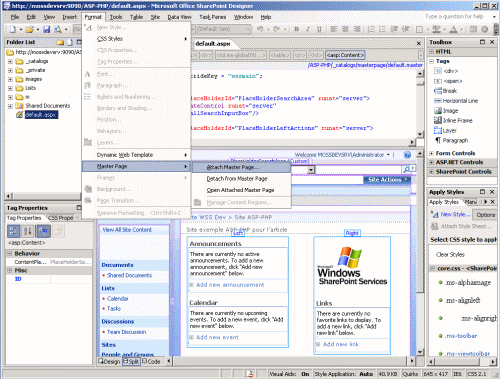Click Bullets list toolbar icon
This screenshot has width=500, height=379.
(382, 29)
